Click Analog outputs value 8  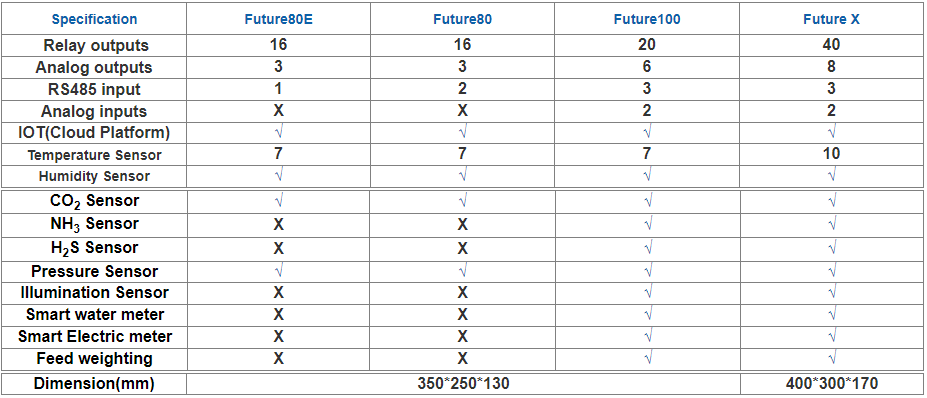click(831, 67)
